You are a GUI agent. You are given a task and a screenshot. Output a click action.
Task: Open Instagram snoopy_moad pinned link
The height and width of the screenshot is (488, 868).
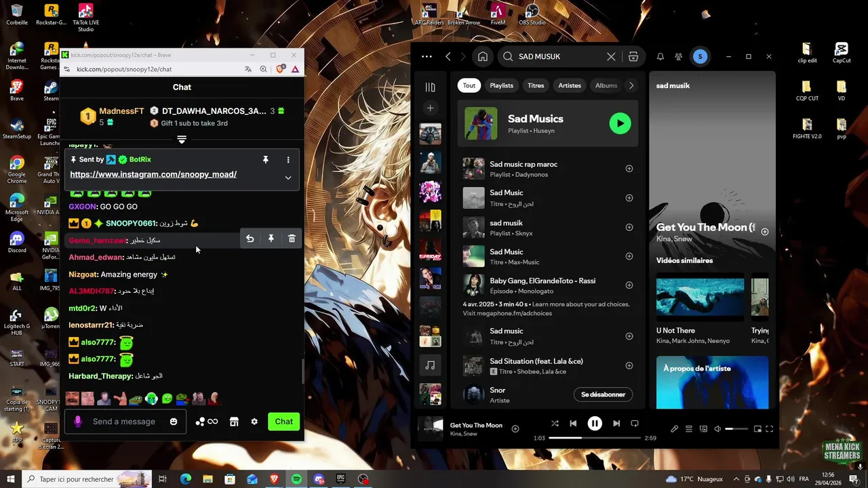(x=153, y=174)
